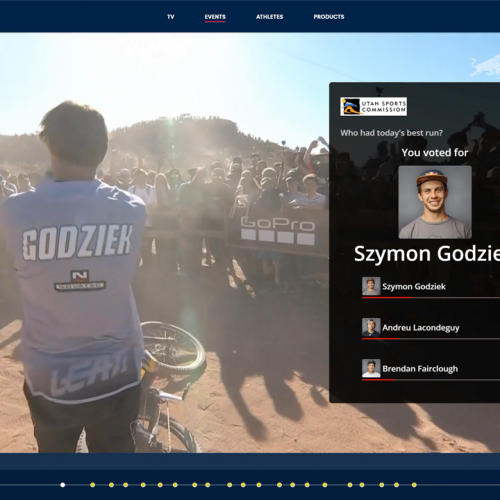Click the large Szymon Godziek heading
This screenshot has width=500, height=500.
[427, 254]
